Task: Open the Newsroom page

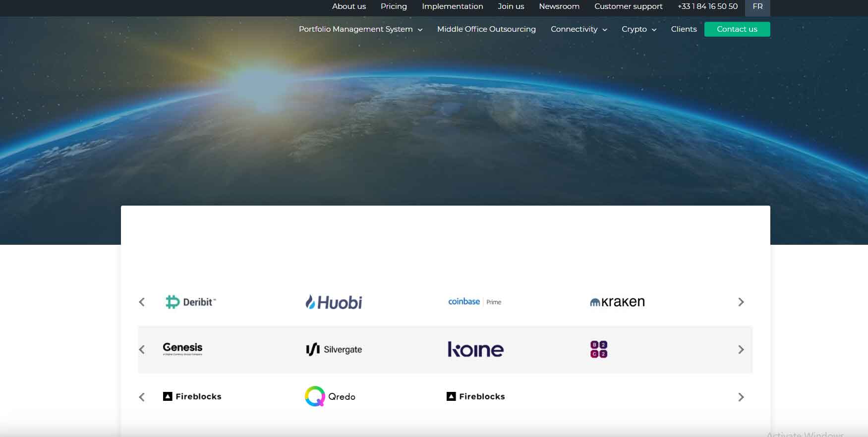Action: click(559, 6)
